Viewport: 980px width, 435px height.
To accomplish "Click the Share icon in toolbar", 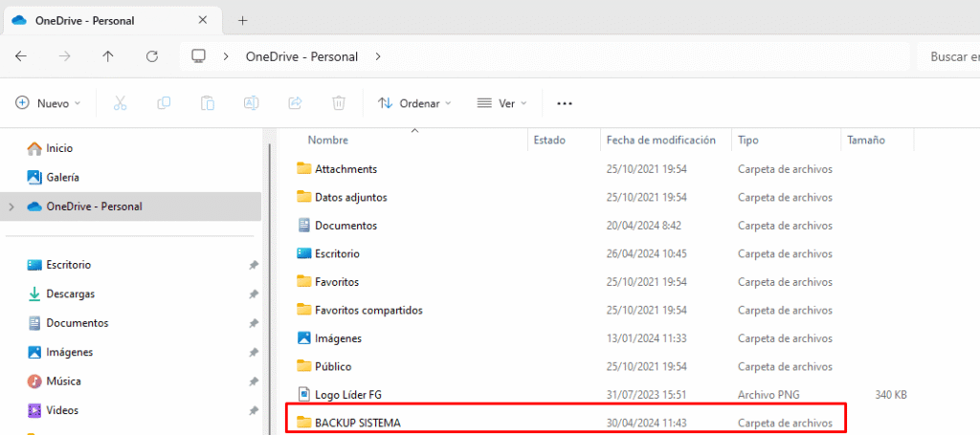I will point(295,103).
